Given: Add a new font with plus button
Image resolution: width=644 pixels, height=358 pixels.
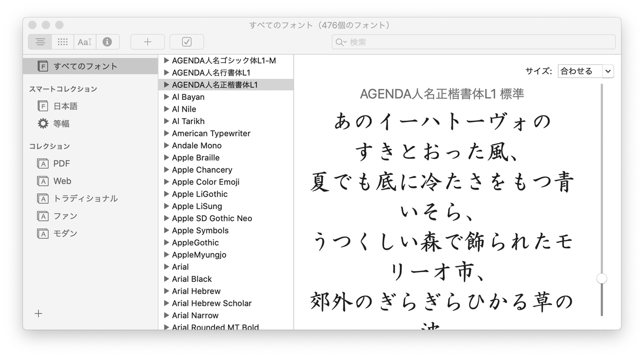Looking at the screenshot, I should (148, 42).
